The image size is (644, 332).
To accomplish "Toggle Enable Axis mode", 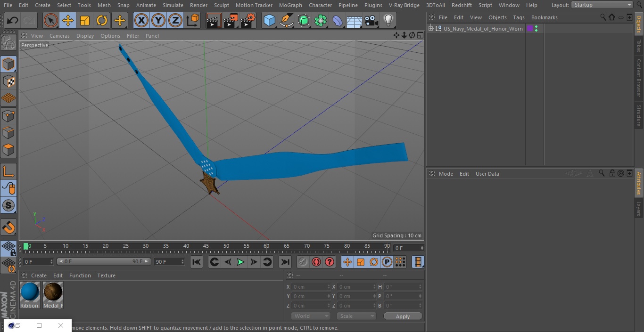I will click(x=8, y=171).
